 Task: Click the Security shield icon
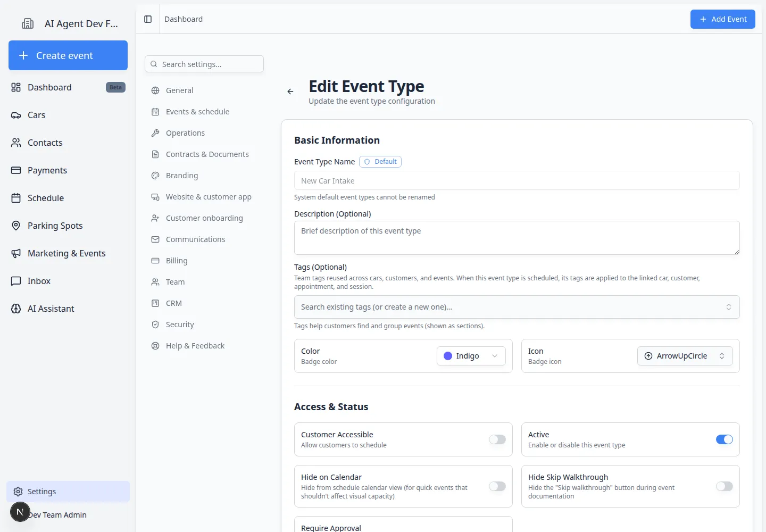(155, 325)
